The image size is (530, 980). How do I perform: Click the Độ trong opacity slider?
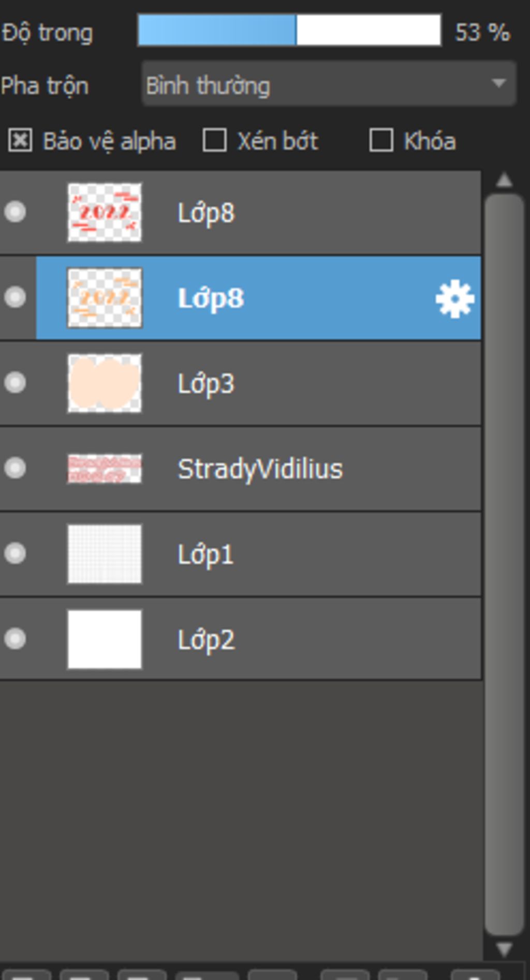pyautogui.click(x=289, y=31)
